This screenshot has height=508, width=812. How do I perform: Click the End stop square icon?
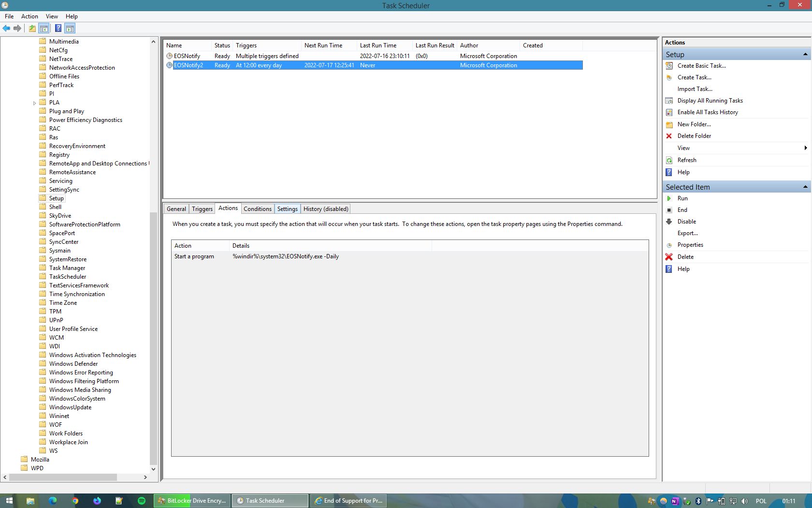(x=669, y=210)
